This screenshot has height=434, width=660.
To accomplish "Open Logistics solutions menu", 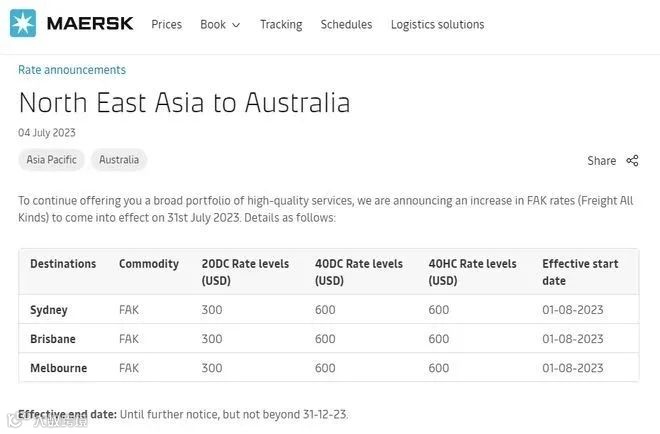I will [437, 24].
